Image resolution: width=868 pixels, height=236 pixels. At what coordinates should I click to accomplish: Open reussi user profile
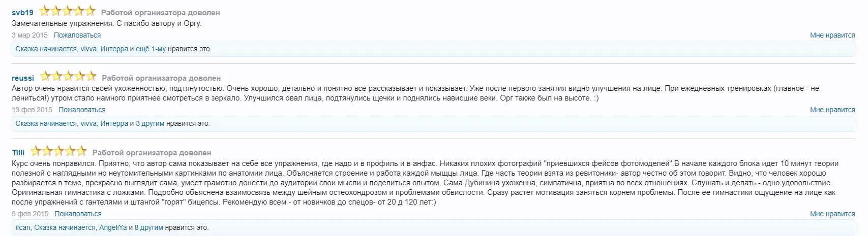(x=23, y=78)
